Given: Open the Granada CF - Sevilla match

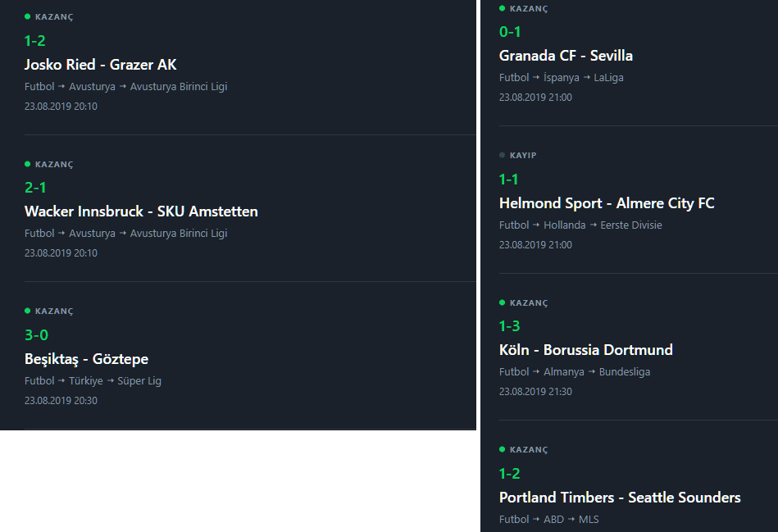Looking at the screenshot, I should [x=566, y=56].
